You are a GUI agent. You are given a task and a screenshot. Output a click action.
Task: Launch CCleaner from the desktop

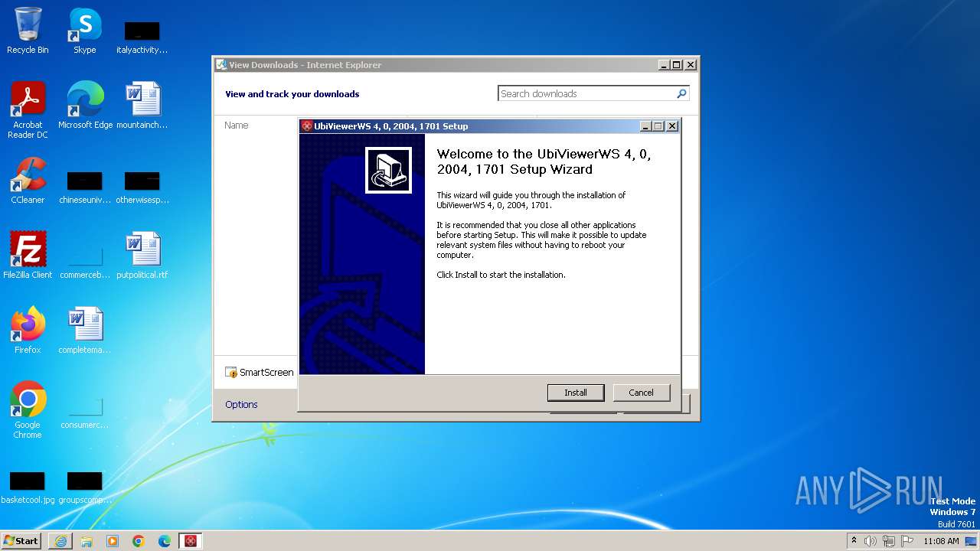(28, 180)
